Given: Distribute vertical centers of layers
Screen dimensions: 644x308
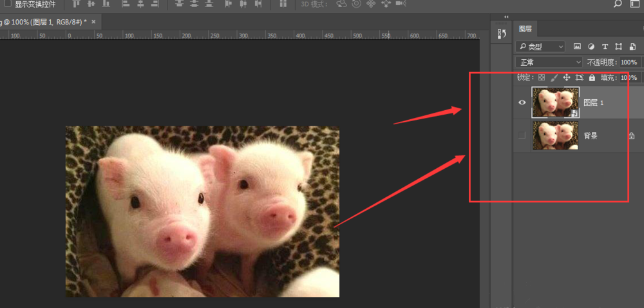Looking at the screenshot, I should coord(194,4).
